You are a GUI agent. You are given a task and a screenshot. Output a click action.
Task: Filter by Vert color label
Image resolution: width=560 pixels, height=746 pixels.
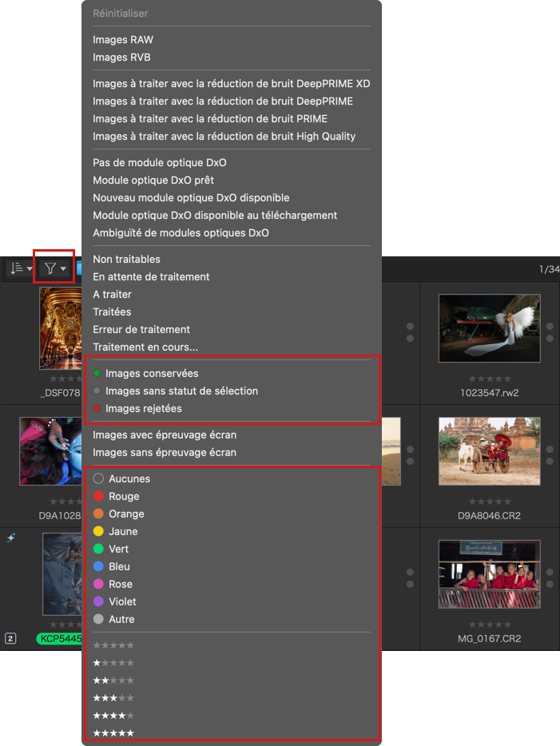click(111, 549)
